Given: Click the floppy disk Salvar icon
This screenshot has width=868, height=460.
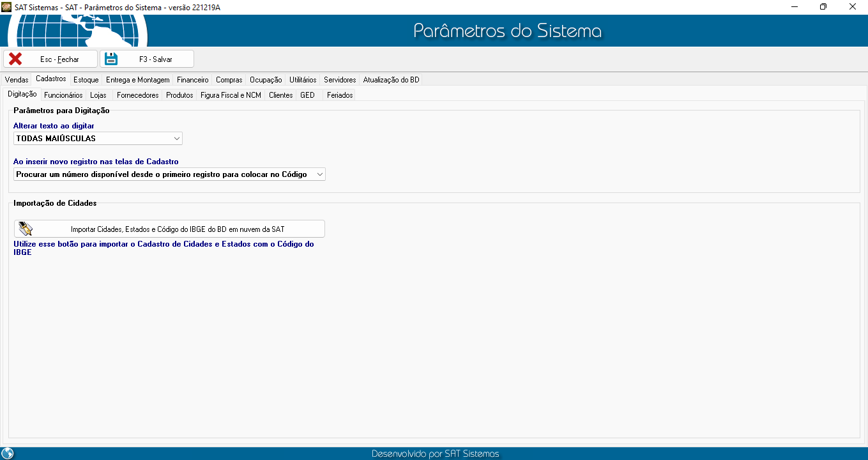Looking at the screenshot, I should tap(111, 59).
